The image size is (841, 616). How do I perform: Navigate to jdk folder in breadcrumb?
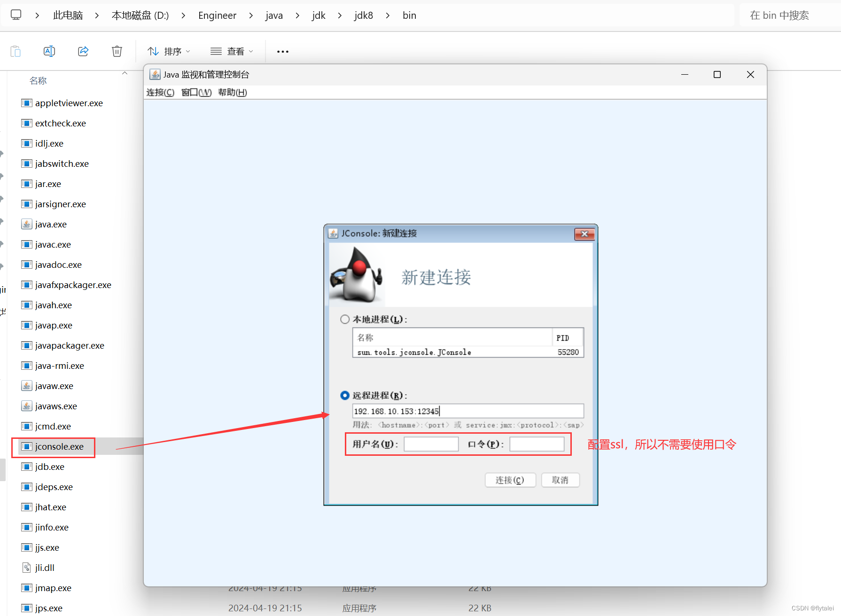click(x=319, y=16)
